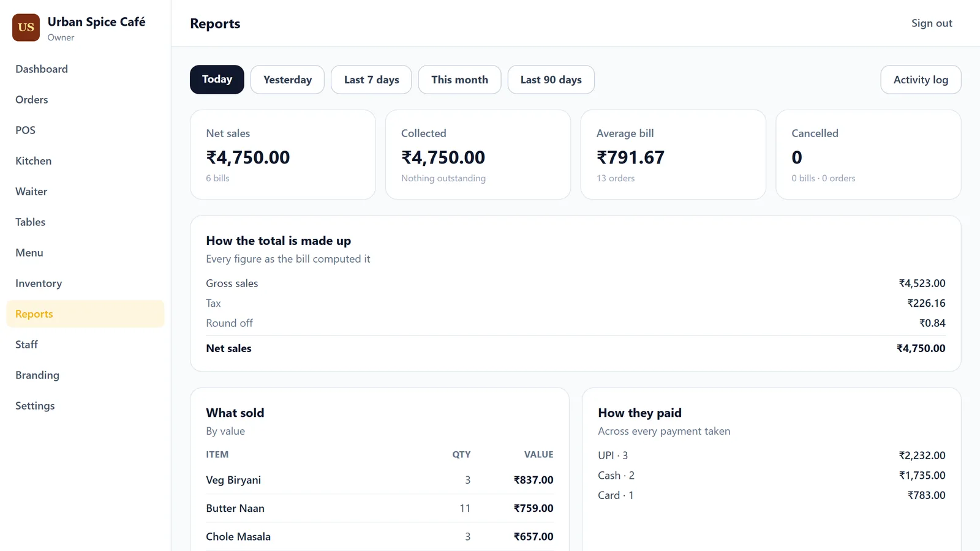Open Branding settings
The image size is (980, 551).
point(85,375)
